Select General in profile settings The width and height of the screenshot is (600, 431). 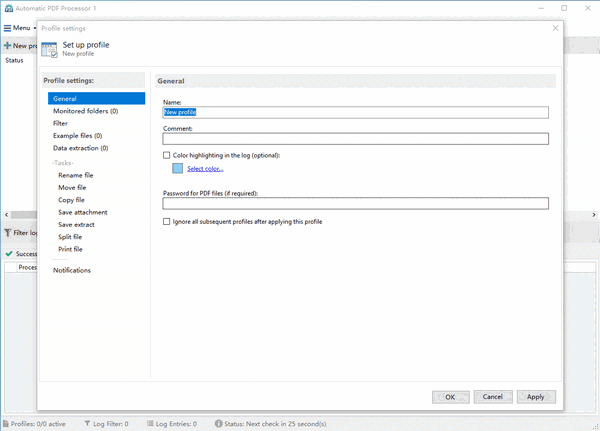click(96, 98)
